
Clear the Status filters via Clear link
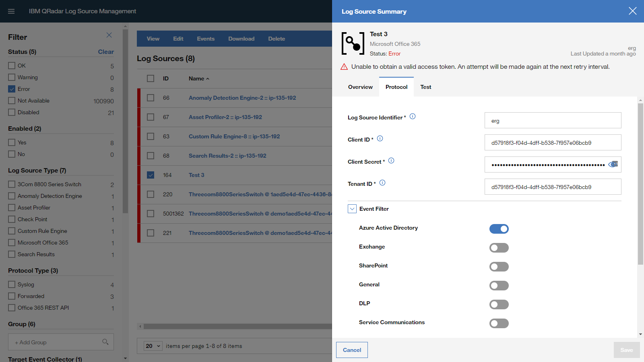click(106, 51)
